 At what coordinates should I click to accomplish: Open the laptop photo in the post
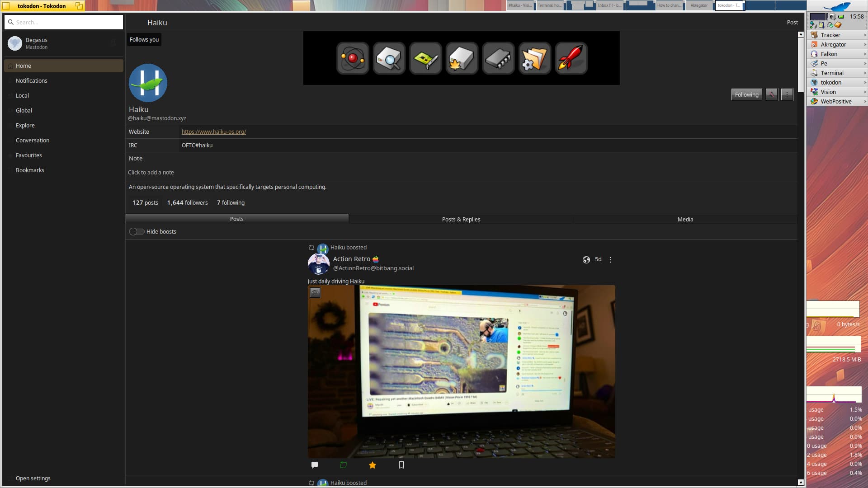(x=461, y=371)
